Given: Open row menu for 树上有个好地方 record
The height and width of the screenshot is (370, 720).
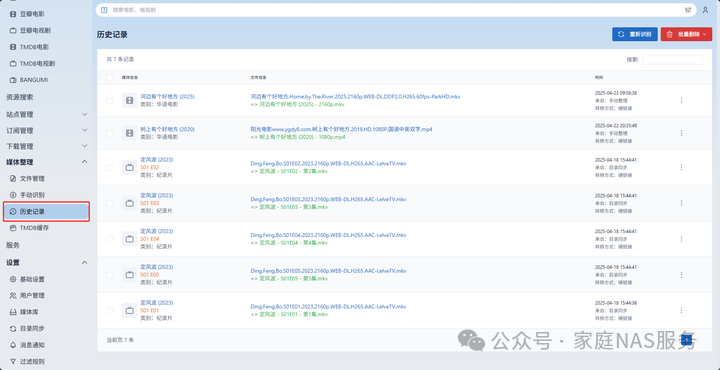Looking at the screenshot, I should click(681, 133).
